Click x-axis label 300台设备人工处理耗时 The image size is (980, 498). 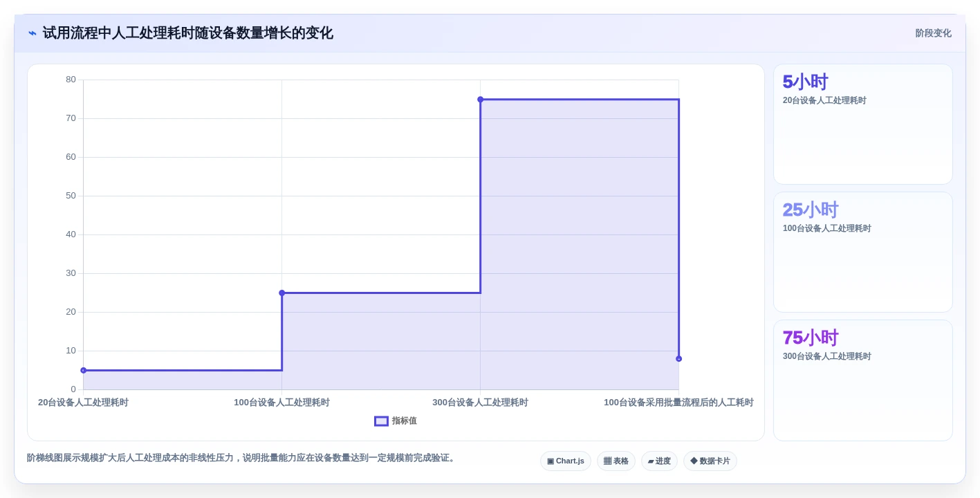[480, 403]
